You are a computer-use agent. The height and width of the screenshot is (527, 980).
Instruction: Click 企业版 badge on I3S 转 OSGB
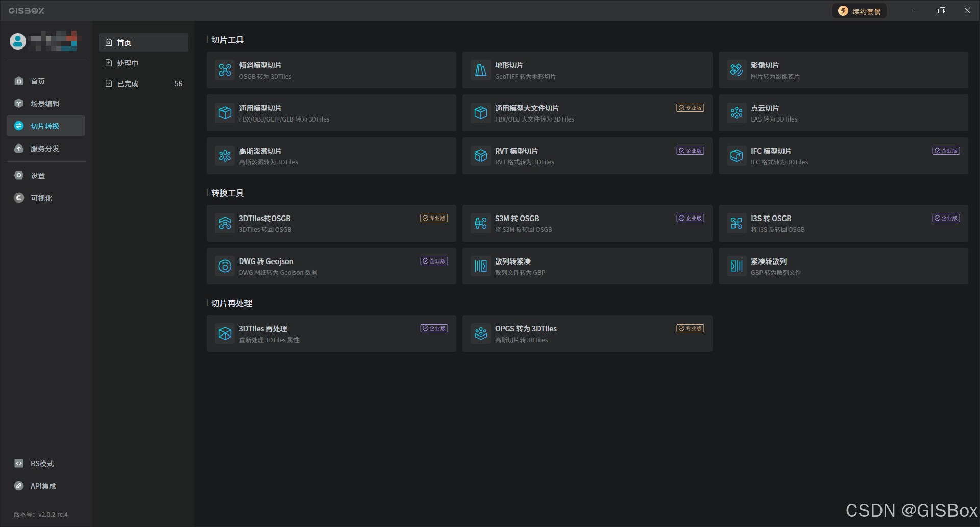(x=946, y=218)
